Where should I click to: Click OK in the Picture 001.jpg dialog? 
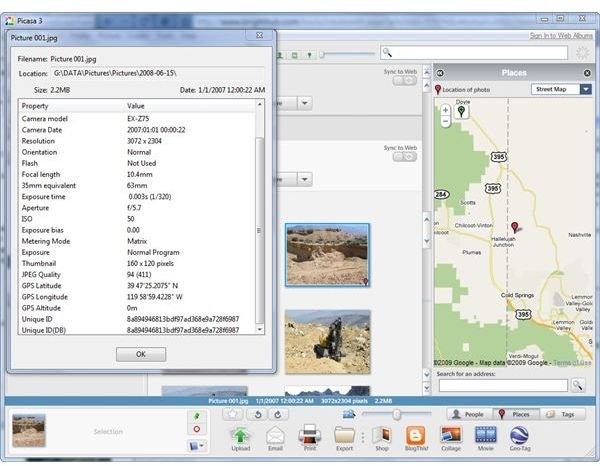(x=141, y=354)
